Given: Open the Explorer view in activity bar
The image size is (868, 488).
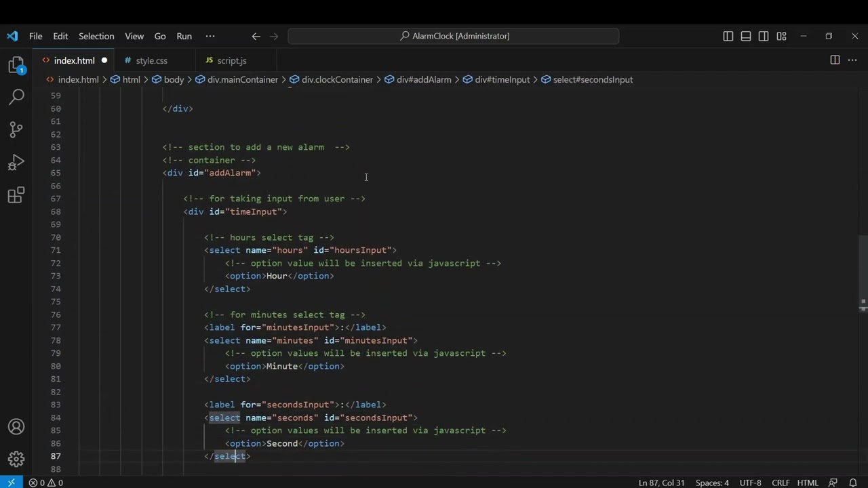Looking at the screenshot, I should [x=16, y=66].
